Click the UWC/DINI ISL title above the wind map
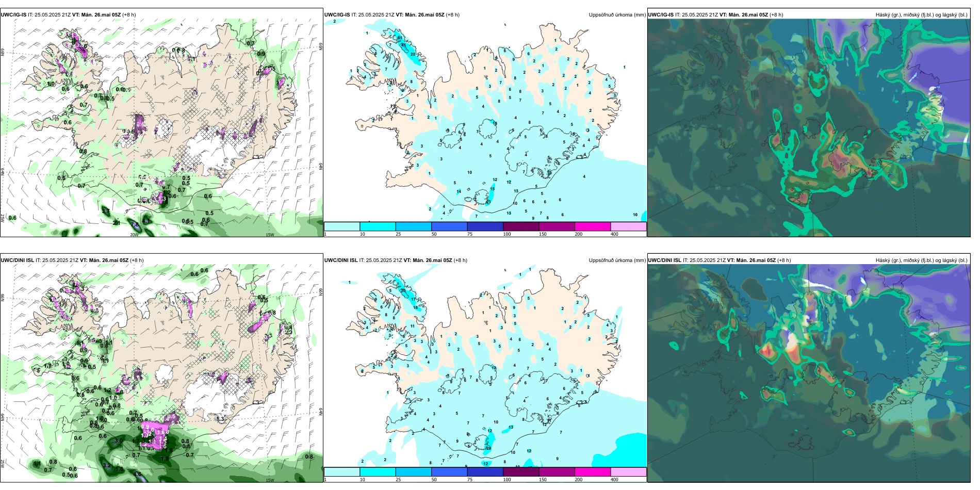 [x=17, y=260]
